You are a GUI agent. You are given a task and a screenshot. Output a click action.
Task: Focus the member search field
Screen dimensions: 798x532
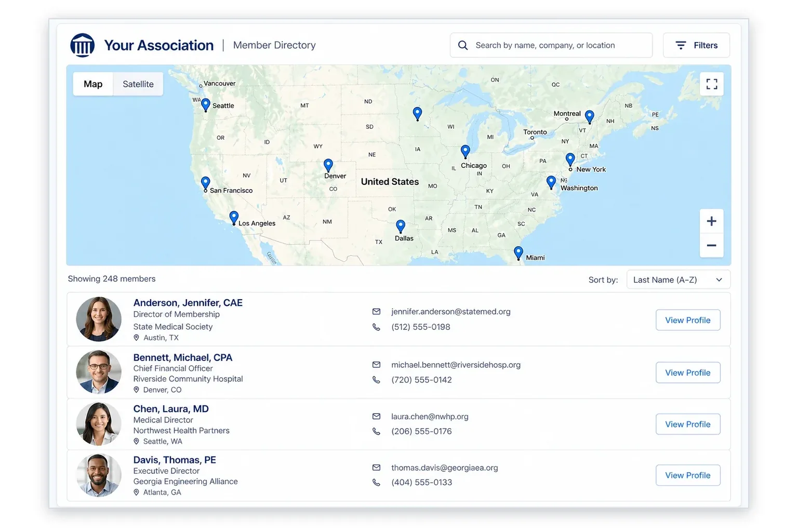click(551, 45)
